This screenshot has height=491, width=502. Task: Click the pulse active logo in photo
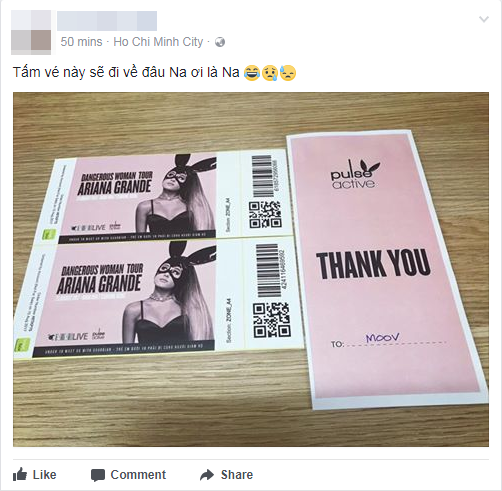[x=355, y=175]
